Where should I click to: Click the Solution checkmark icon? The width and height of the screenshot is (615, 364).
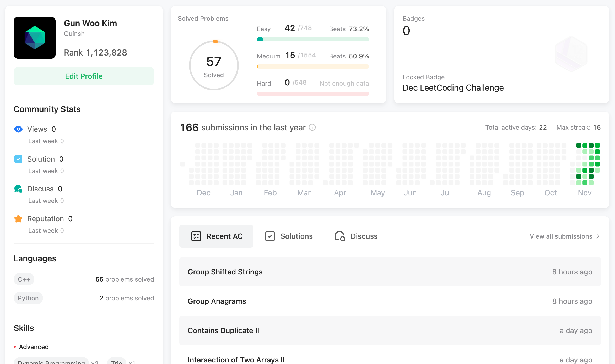click(x=18, y=159)
